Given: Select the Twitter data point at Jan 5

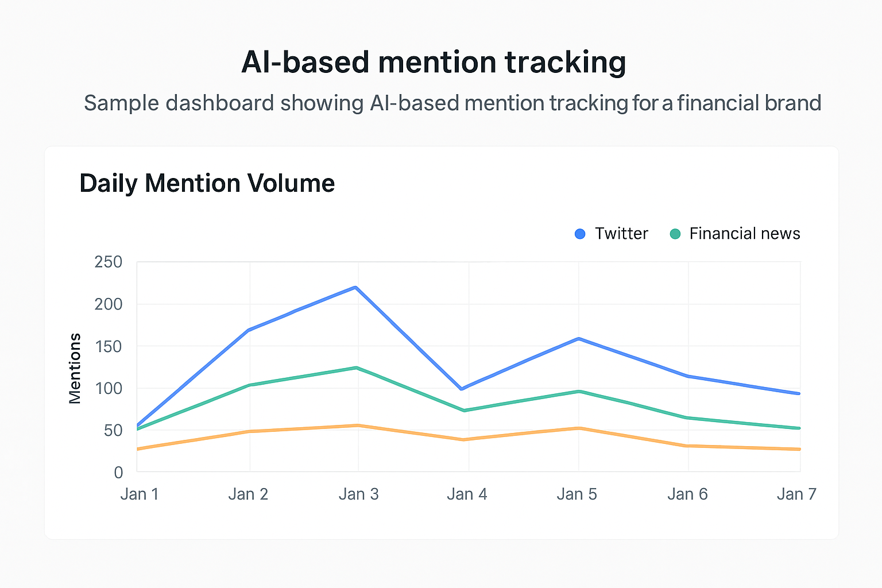Looking at the screenshot, I should [579, 339].
